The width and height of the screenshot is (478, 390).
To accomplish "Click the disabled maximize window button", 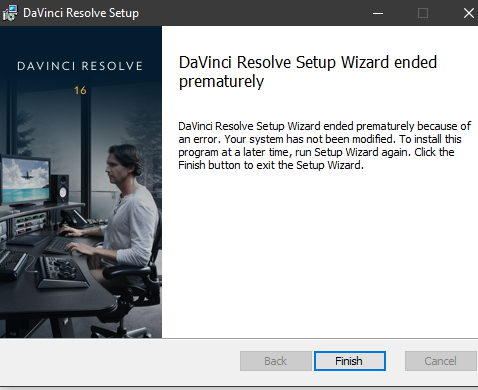I will pyautogui.click(x=423, y=13).
